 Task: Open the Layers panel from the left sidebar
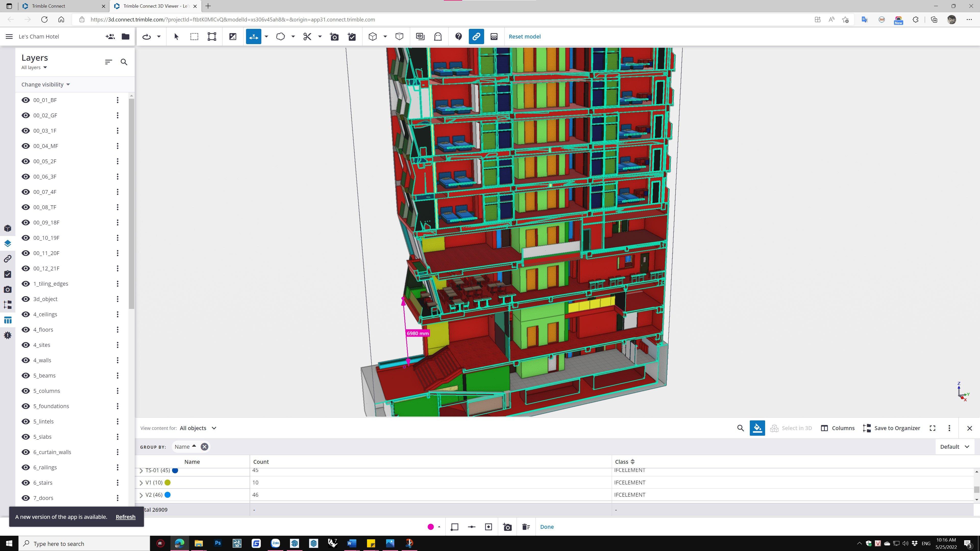click(8, 243)
